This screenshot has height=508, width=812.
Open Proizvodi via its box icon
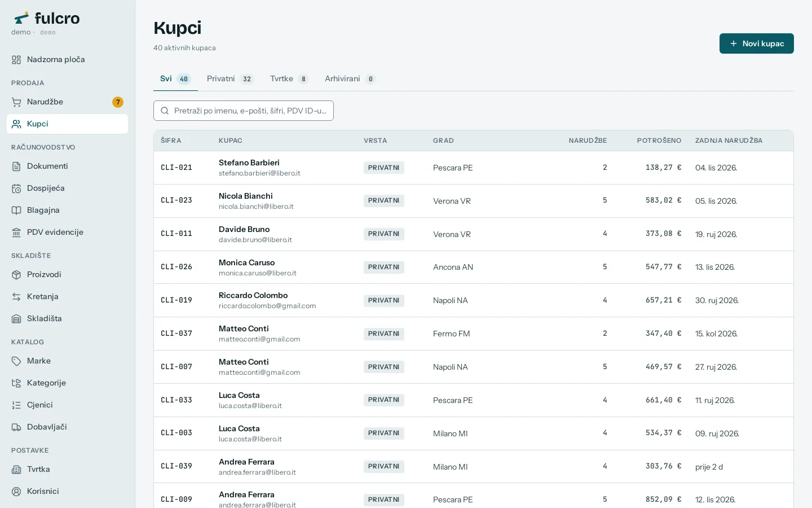point(16,275)
